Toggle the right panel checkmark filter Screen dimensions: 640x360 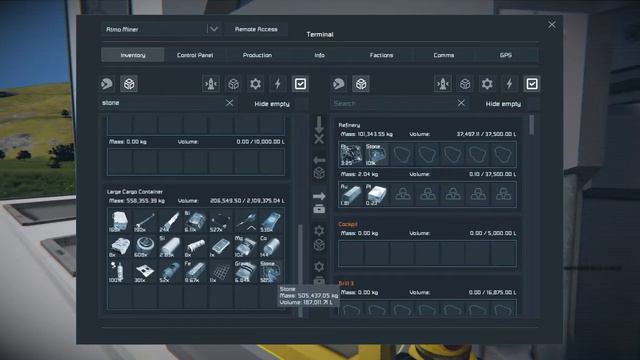(532, 84)
